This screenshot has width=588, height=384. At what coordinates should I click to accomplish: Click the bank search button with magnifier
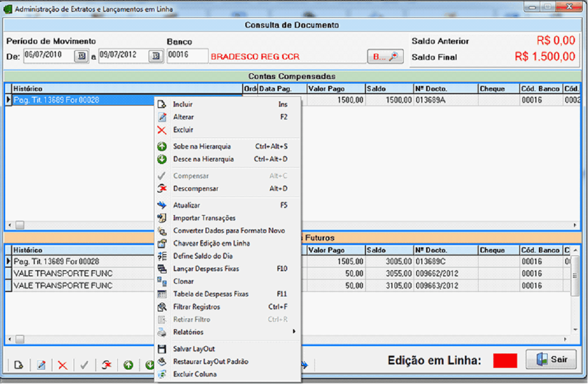(x=385, y=57)
